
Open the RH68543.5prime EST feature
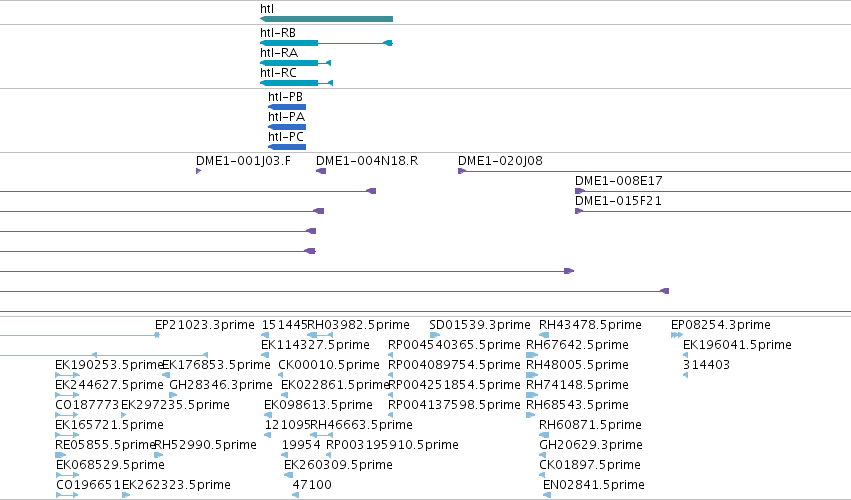530,415
